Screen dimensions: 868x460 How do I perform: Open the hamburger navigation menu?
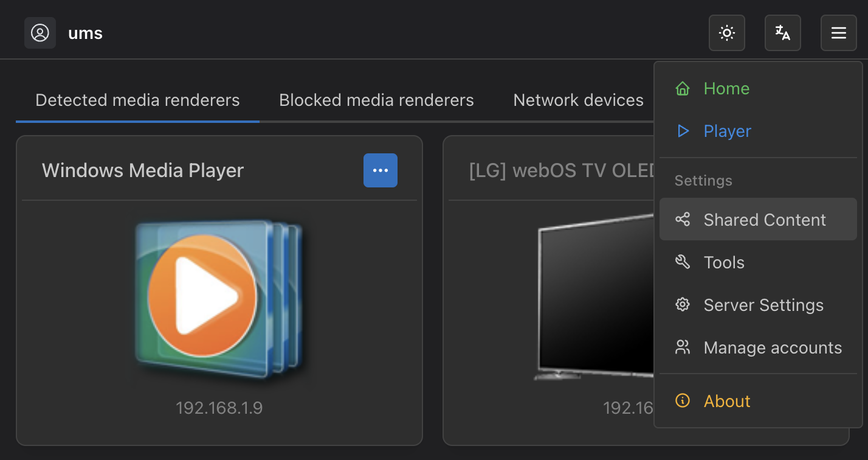click(x=839, y=33)
